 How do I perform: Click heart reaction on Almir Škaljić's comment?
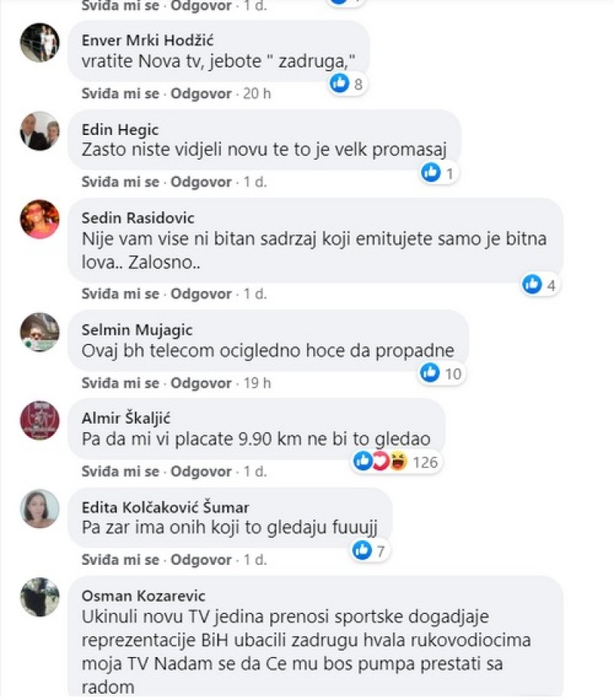pos(380,461)
